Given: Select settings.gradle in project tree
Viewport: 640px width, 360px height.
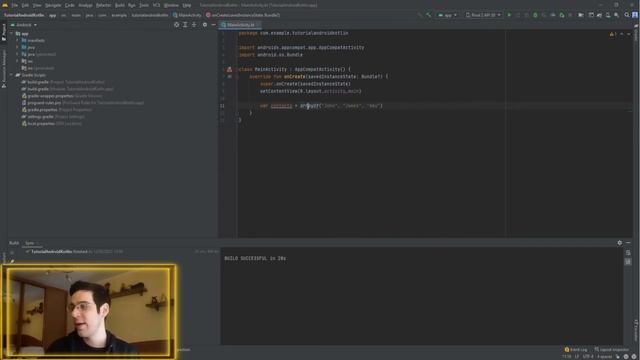Looking at the screenshot, I should pyautogui.click(x=53, y=117).
